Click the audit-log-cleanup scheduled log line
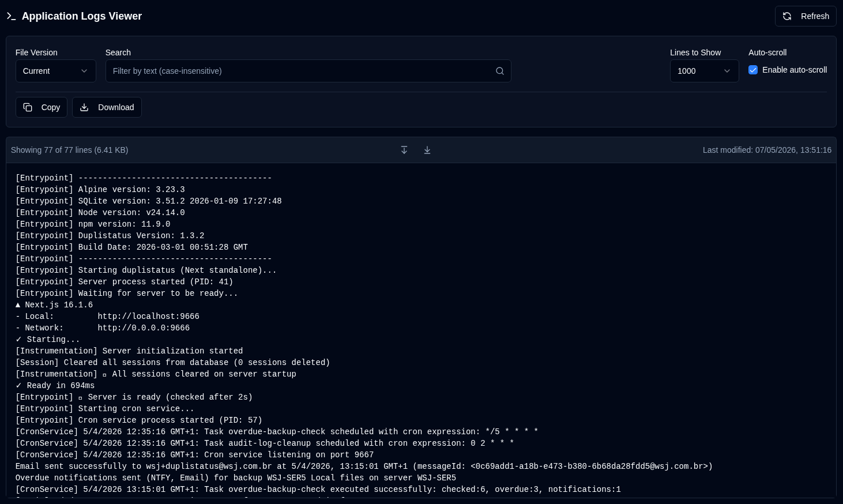The height and width of the screenshot is (504, 843). (x=265, y=443)
